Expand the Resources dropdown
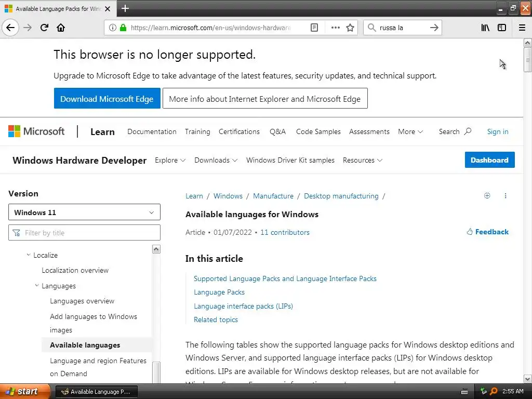532x399 pixels. (362, 160)
